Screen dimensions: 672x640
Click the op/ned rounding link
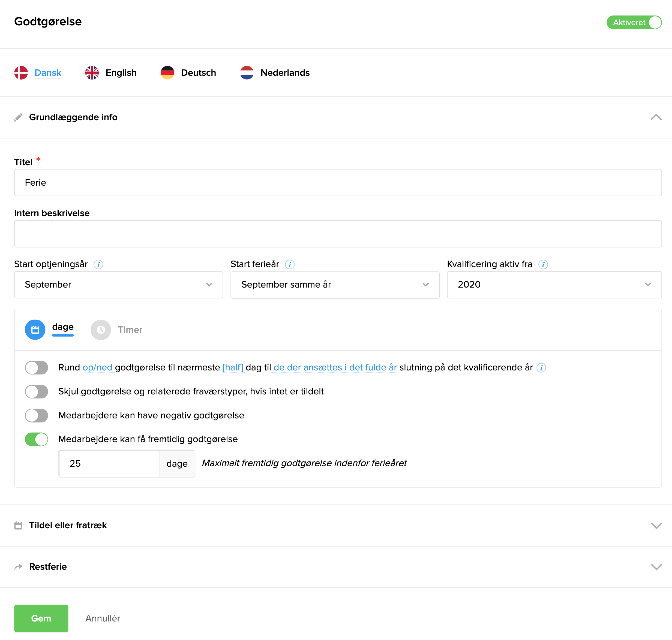pos(98,367)
